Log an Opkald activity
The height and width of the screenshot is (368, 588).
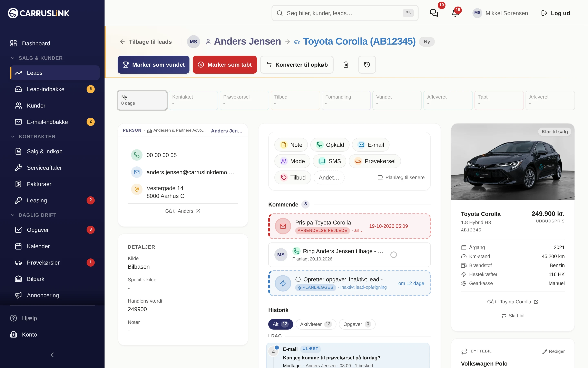click(x=330, y=145)
